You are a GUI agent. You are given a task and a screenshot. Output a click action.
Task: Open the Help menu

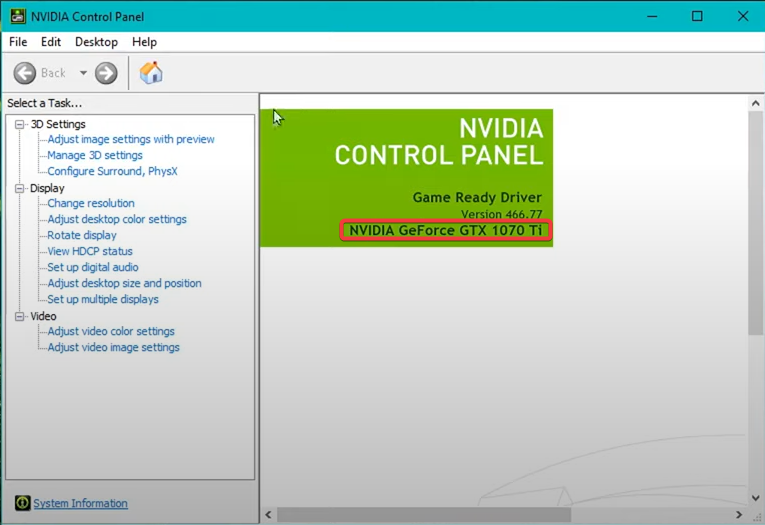coord(144,42)
